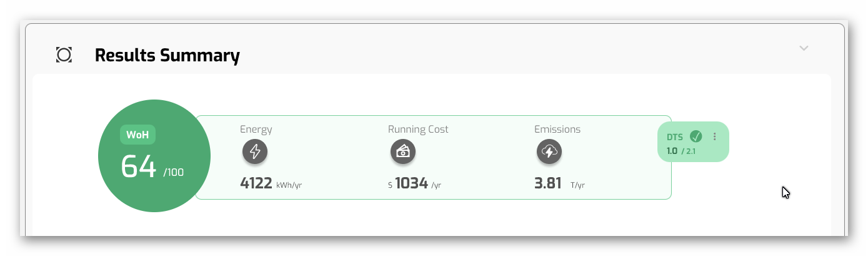Click the Emissions cloud icon

[549, 151]
